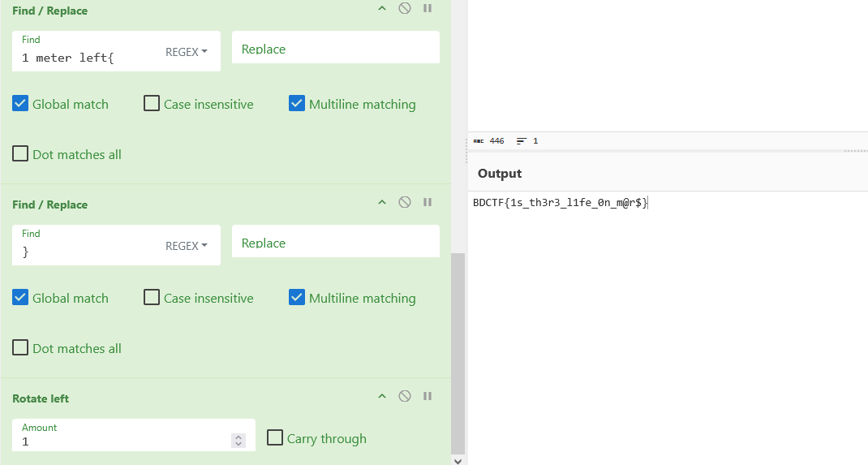Image resolution: width=868 pixels, height=465 pixels.
Task: Click the Rotate left operation title
Action: (41, 398)
